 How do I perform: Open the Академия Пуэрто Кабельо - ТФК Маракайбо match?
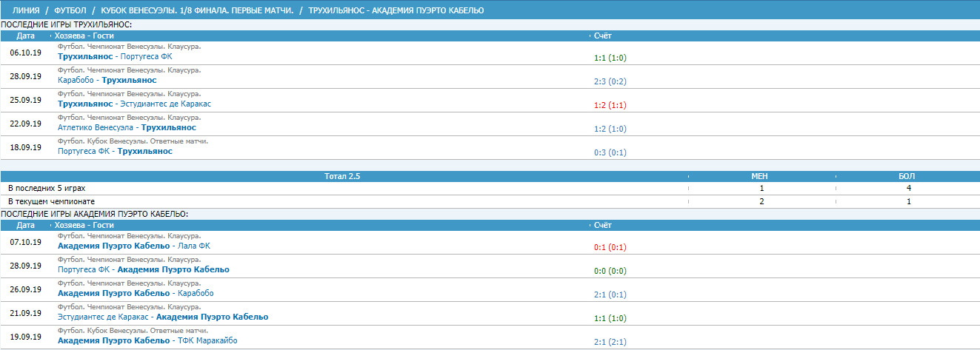pyautogui.click(x=147, y=340)
